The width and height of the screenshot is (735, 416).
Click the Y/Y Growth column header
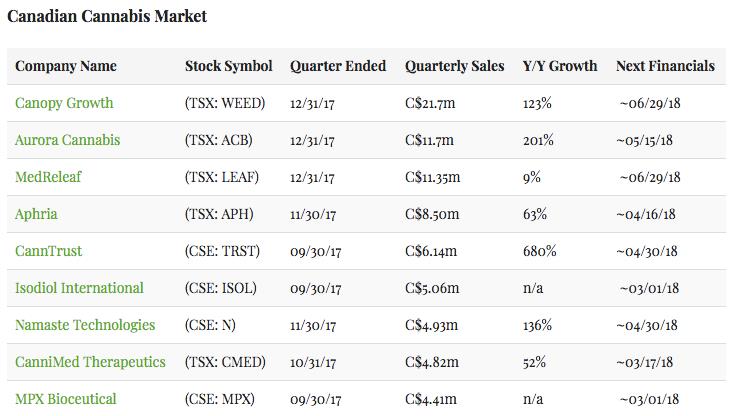click(x=560, y=66)
